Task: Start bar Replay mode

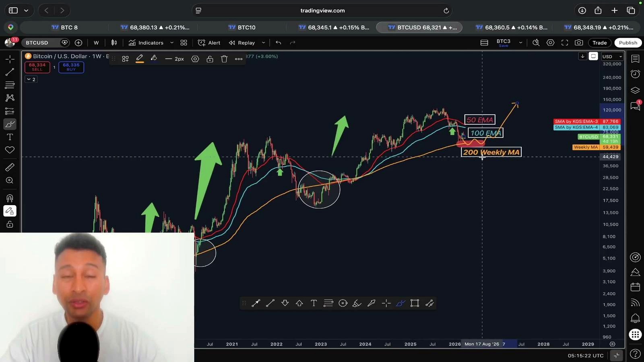Action: click(x=242, y=43)
